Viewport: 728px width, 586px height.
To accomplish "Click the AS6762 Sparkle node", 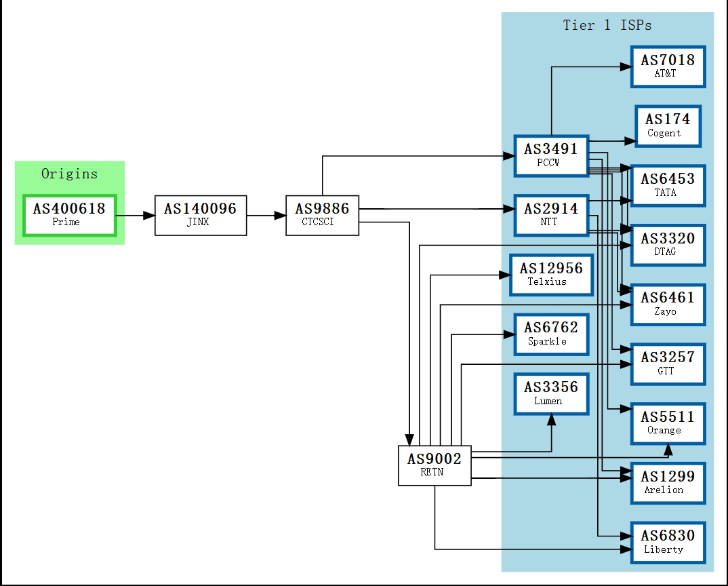I will point(552,334).
